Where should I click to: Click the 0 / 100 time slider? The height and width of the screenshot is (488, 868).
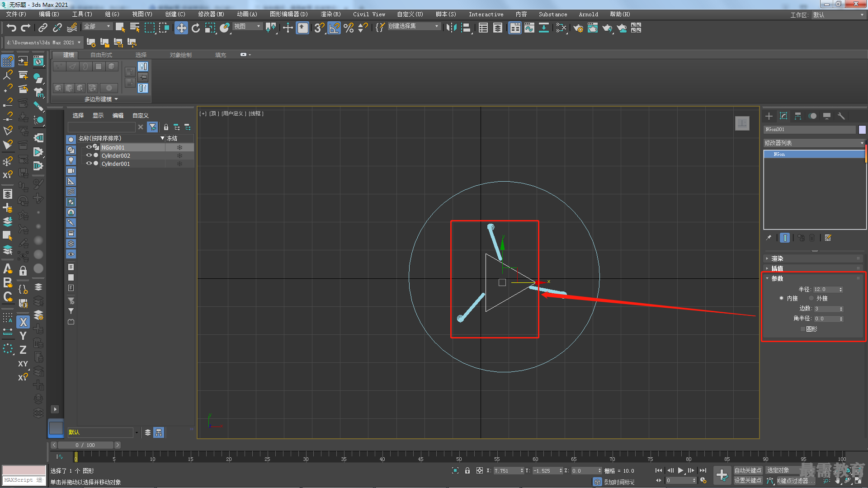click(85, 445)
